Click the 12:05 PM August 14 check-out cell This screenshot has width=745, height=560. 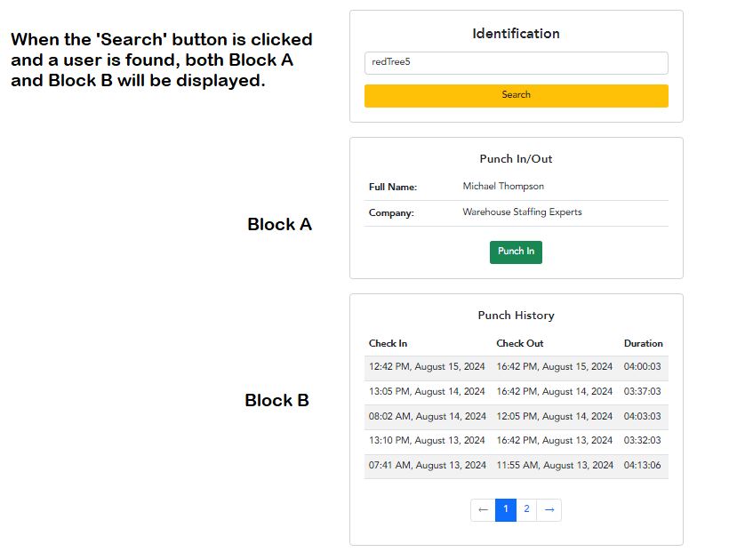[x=554, y=416]
